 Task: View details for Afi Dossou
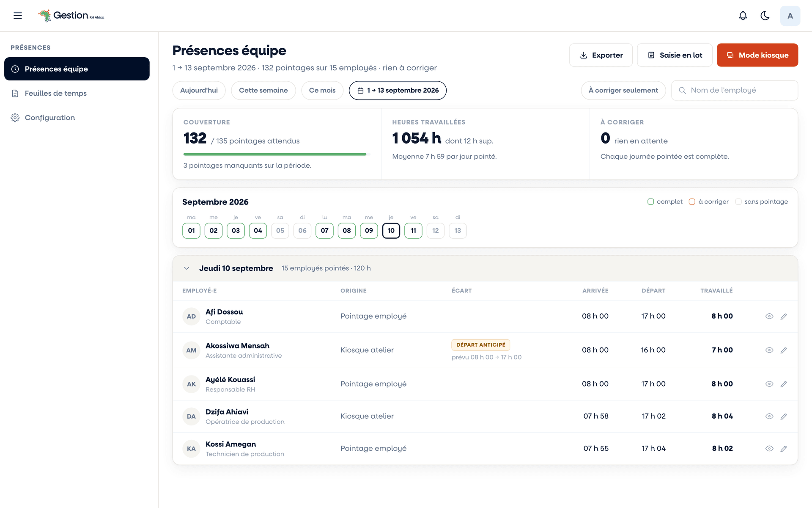pos(769,316)
